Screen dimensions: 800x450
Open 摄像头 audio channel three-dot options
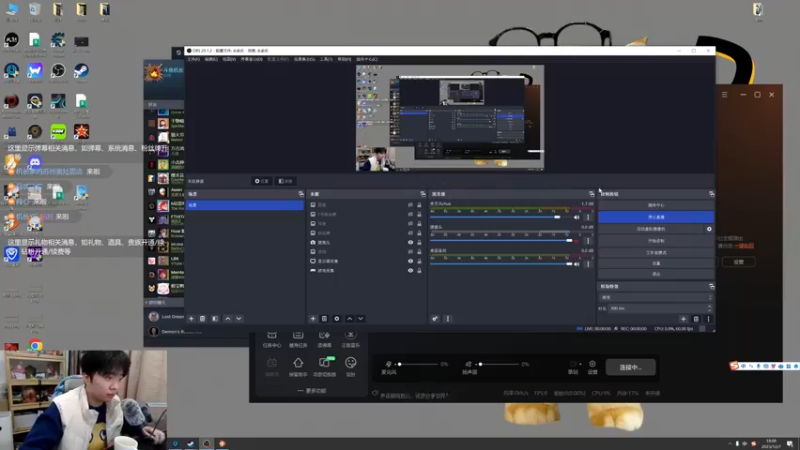click(588, 241)
